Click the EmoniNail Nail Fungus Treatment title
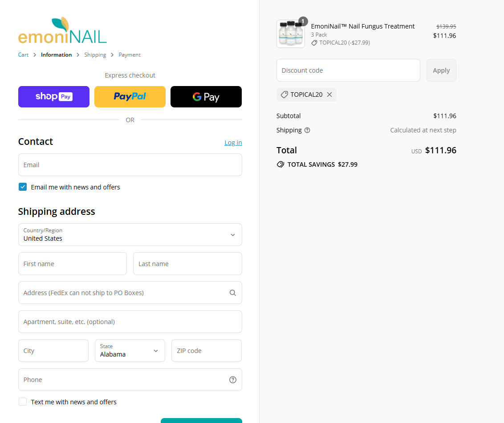This screenshot has height=423, width=504. tap(362, 26)
